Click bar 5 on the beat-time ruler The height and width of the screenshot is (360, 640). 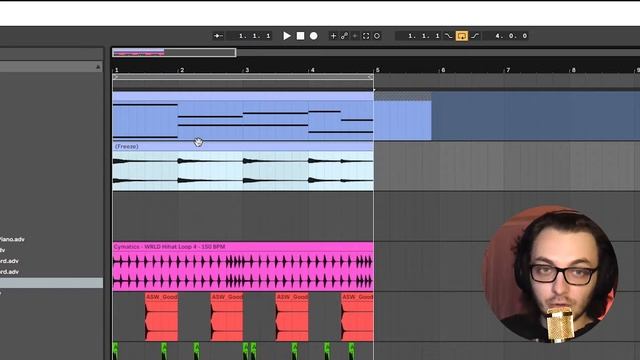tap(378, 70)
